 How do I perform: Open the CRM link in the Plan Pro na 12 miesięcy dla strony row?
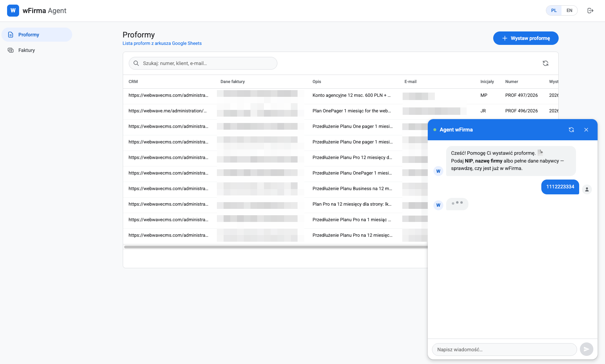coord(168,204)
